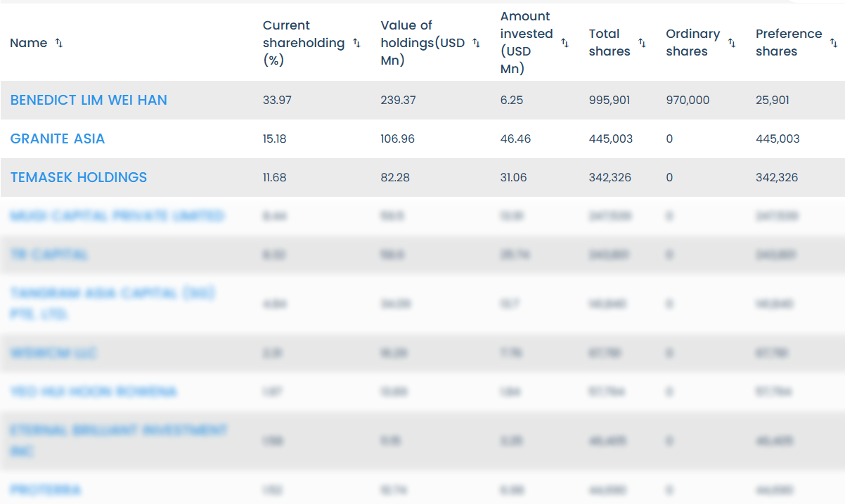Sort by Value of holdings icon
Screen dimensions: 845x504
coord(476,43)
